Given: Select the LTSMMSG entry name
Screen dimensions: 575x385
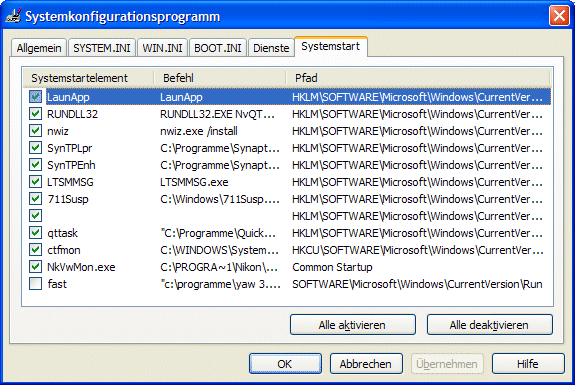Looking at the screenshot, I should pyautogui.click(x=70, y=182).
